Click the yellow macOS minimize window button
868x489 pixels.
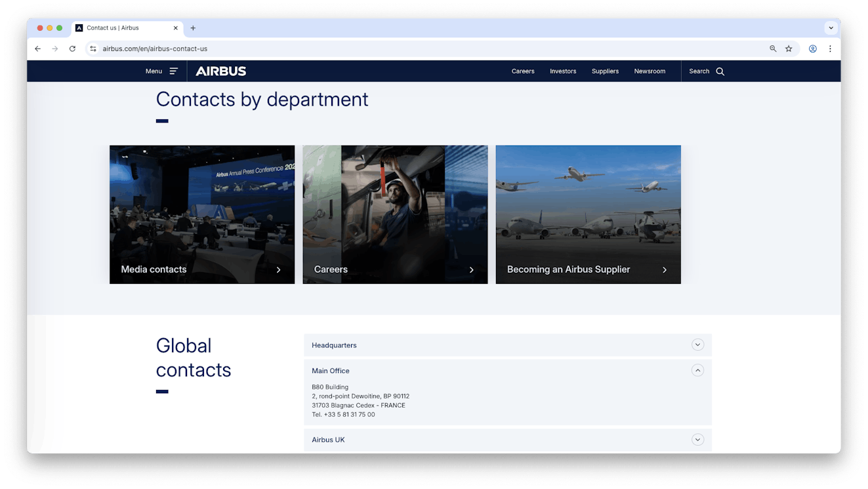tap(49, 28)
